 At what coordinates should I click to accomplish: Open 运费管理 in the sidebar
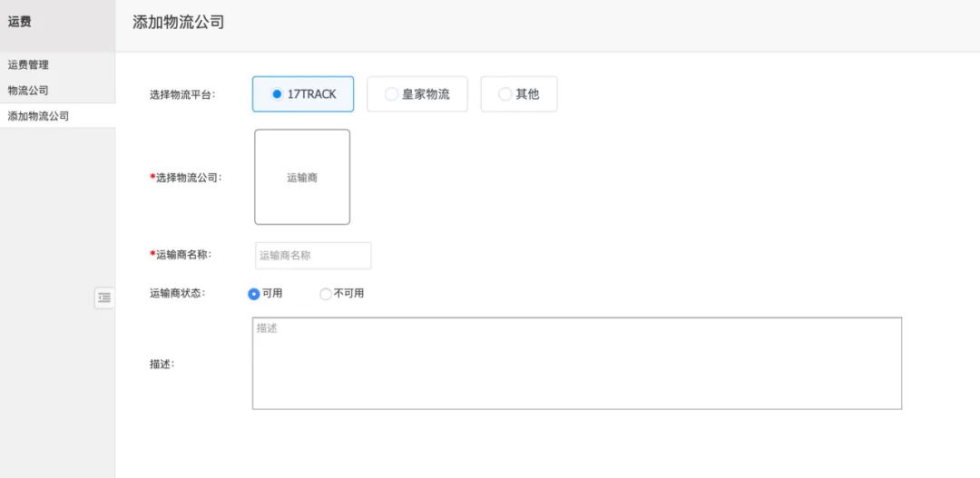tap(28, 64)
